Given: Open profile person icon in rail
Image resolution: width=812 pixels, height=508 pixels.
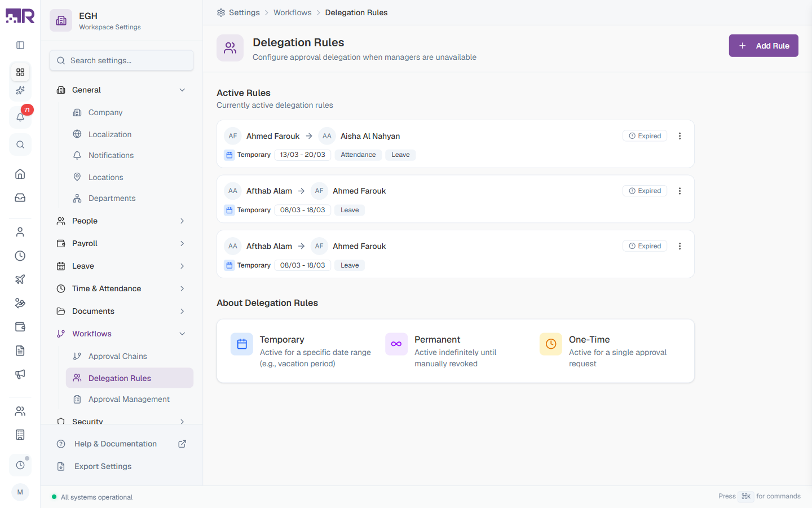Looking at the screenshot, I should pyautogui.click(x=20, y=232).
